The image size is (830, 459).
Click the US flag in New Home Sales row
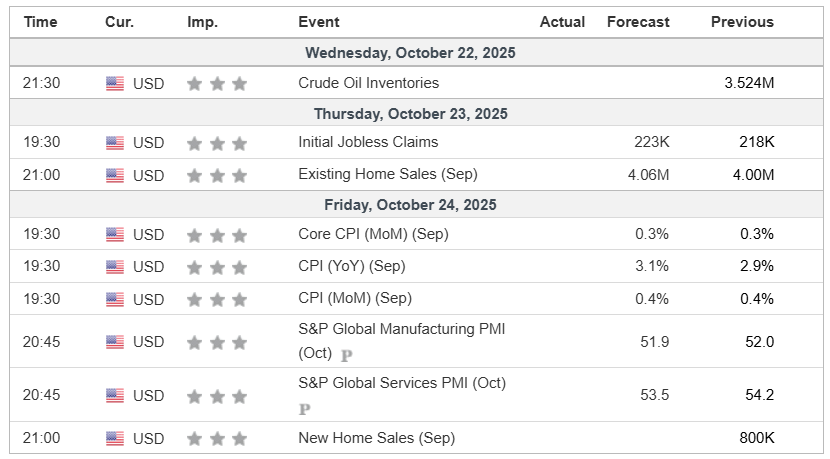[x=115, y=439]
